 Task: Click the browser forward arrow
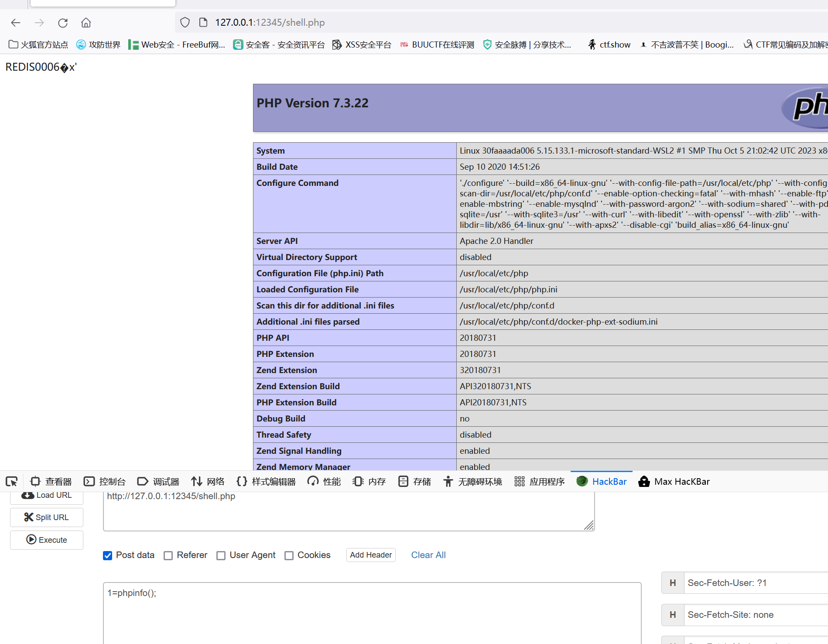39,23
